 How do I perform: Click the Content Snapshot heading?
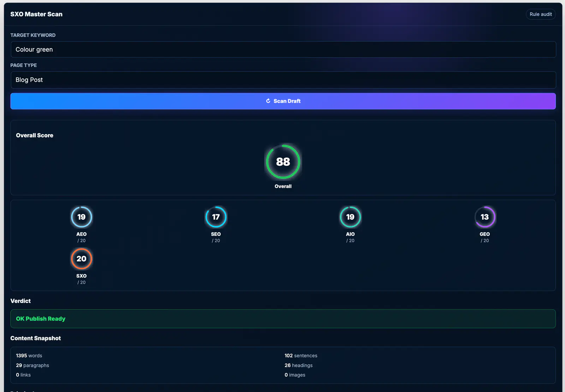(36, 338)
